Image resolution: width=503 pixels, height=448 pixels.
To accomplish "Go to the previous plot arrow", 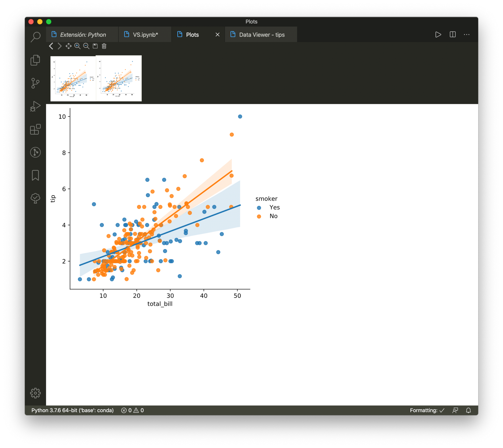I will 51,46.
